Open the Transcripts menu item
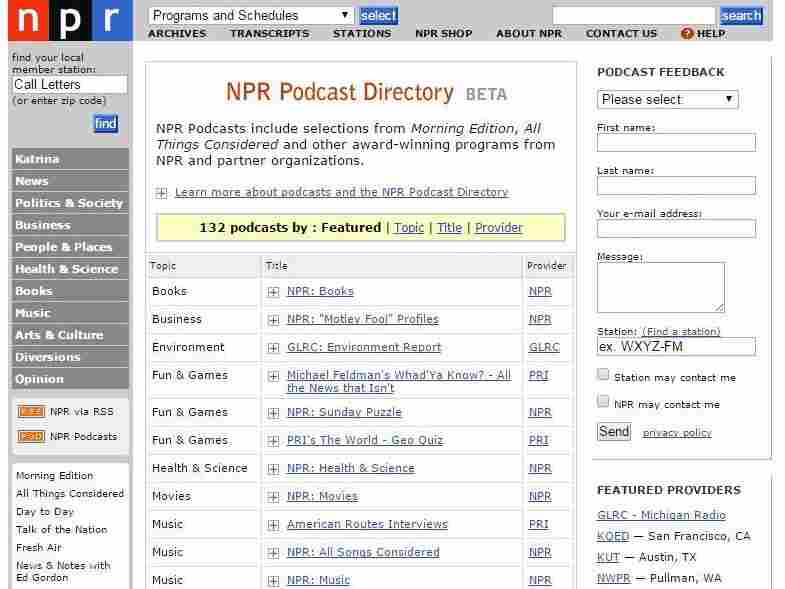 coord(269,34)
